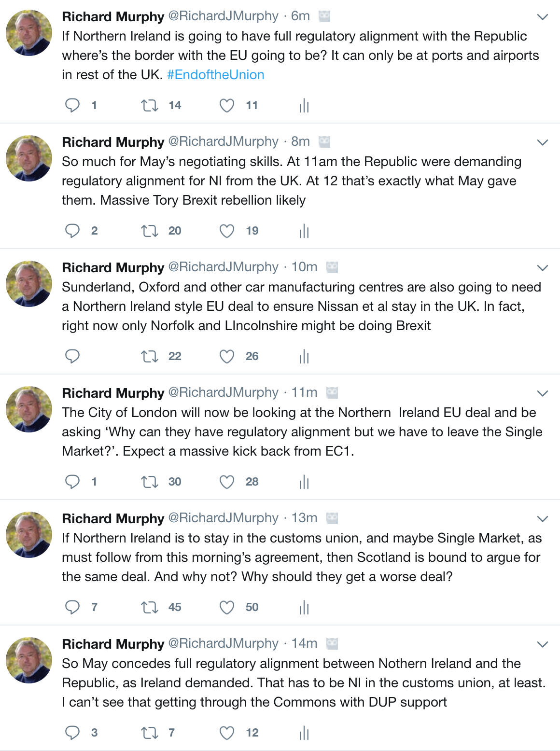Image resolution: width=560 pixels, height=751 pixels.
Task: Retweet the tweet about May's negotiating skills
Action: (x=149, y=231)
